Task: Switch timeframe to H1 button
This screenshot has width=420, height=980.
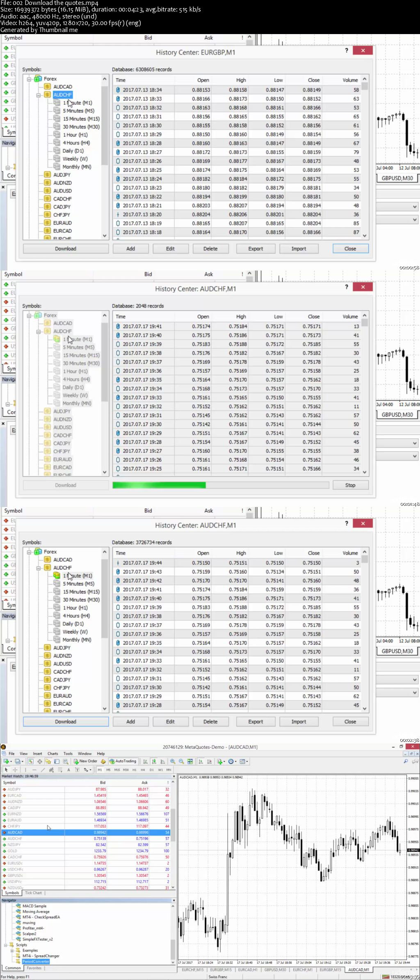Action: pos(134,770)
